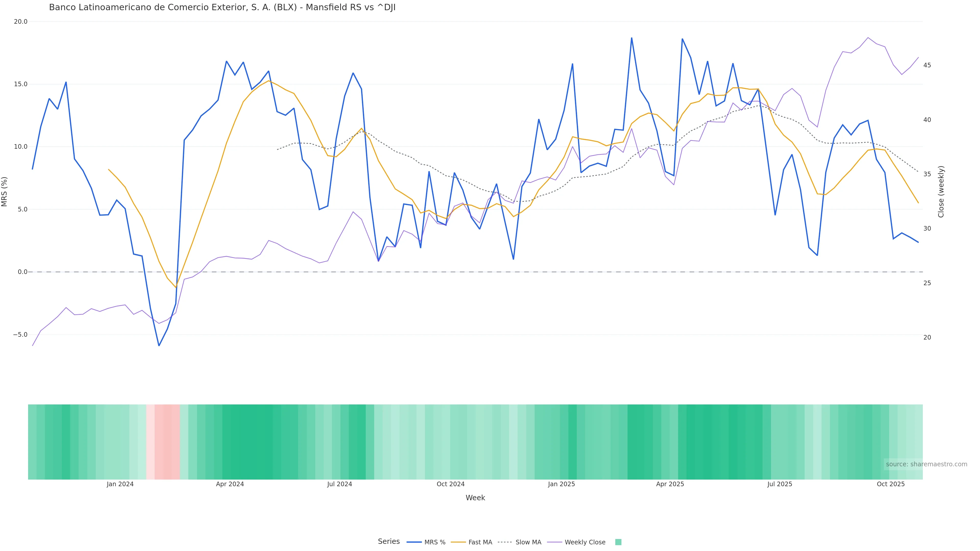Click the Jan 2024 x-axis label
Viewport: 980px width, 551px height.
coord(120,484)
